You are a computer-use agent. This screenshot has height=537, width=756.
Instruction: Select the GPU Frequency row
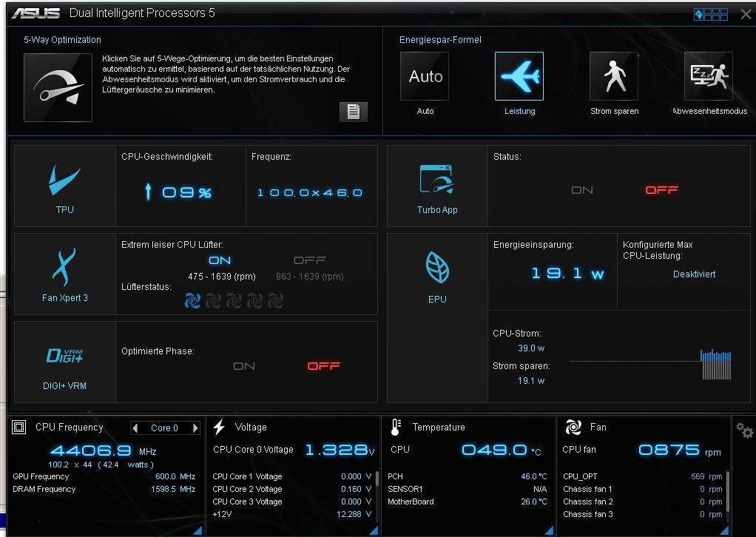coord(104,476)
